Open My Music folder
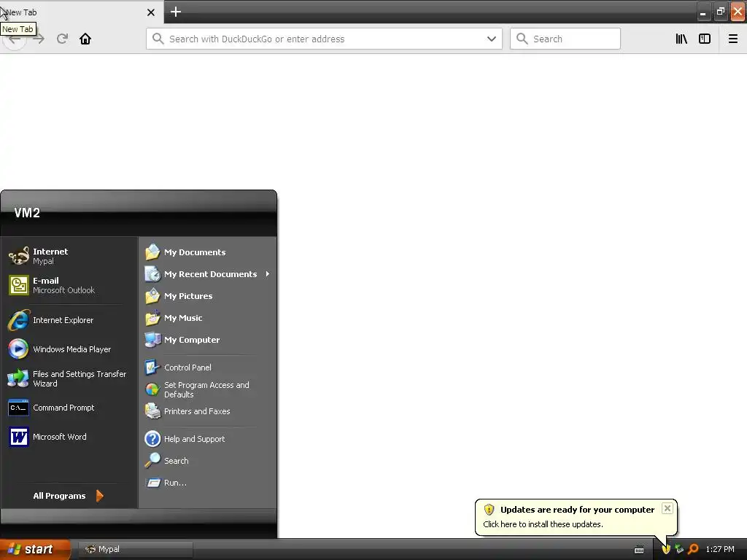Screen dimensions: 747x560 tap(208, 318)
